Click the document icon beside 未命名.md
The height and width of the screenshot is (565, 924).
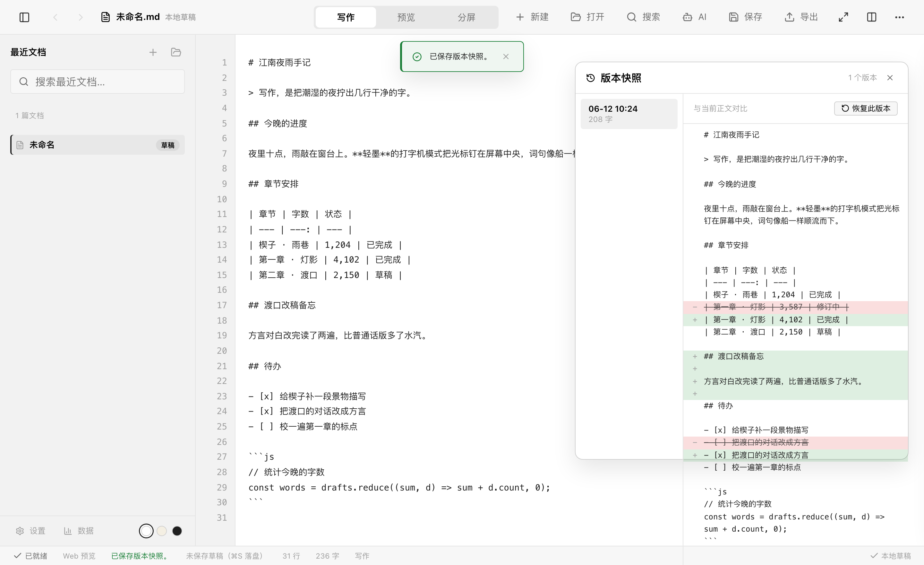click(105, 17)
